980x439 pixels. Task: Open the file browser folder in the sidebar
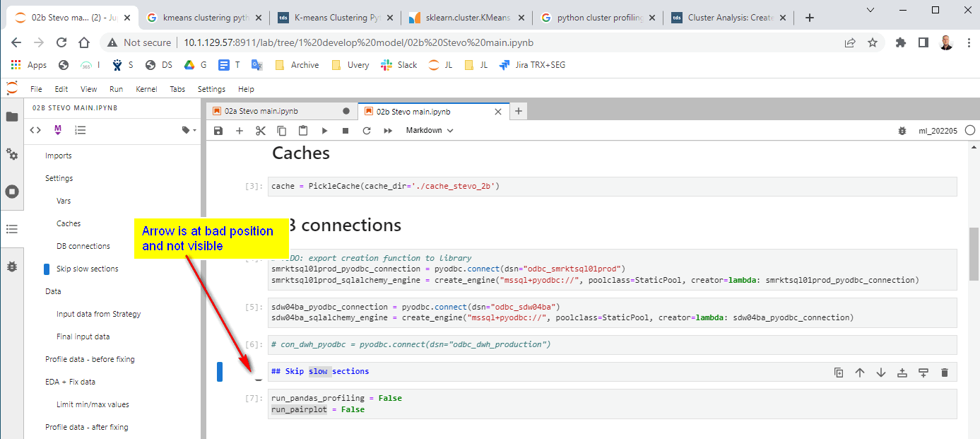pos(12,117)
